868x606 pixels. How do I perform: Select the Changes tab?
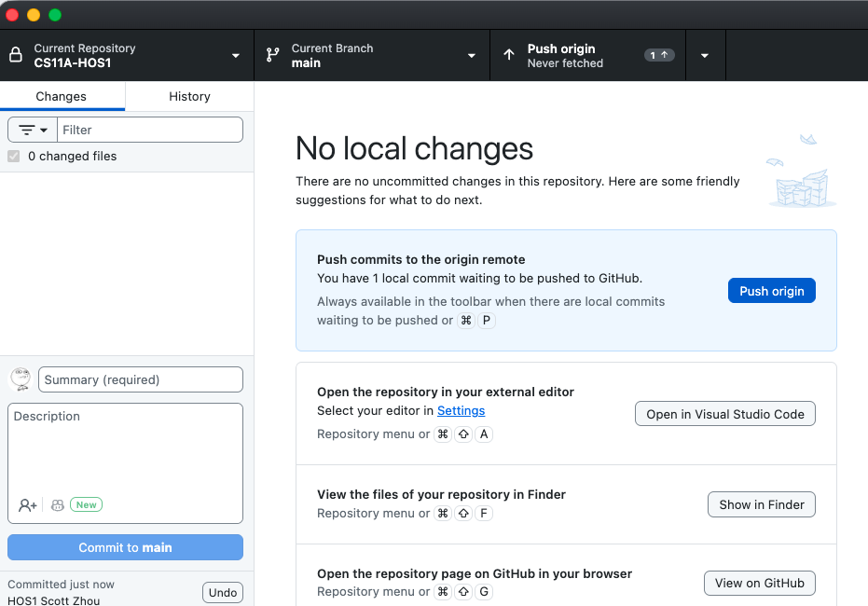(62, 96)
